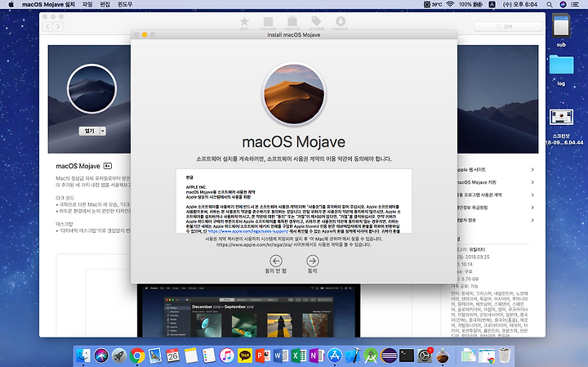
Task: Select the Featured star tab in App Store
Action: point(244,23)
